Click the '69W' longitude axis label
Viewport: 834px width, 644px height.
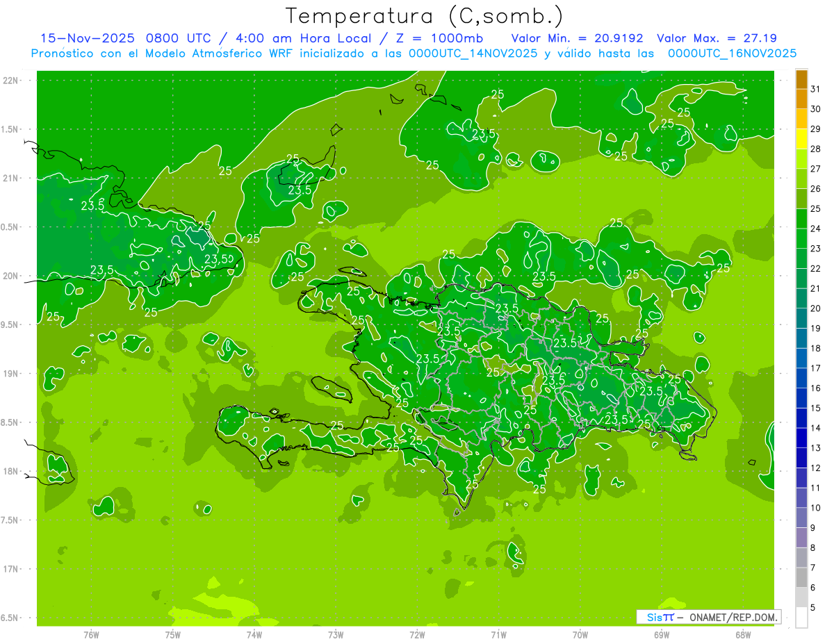click(x=662, y=634)
